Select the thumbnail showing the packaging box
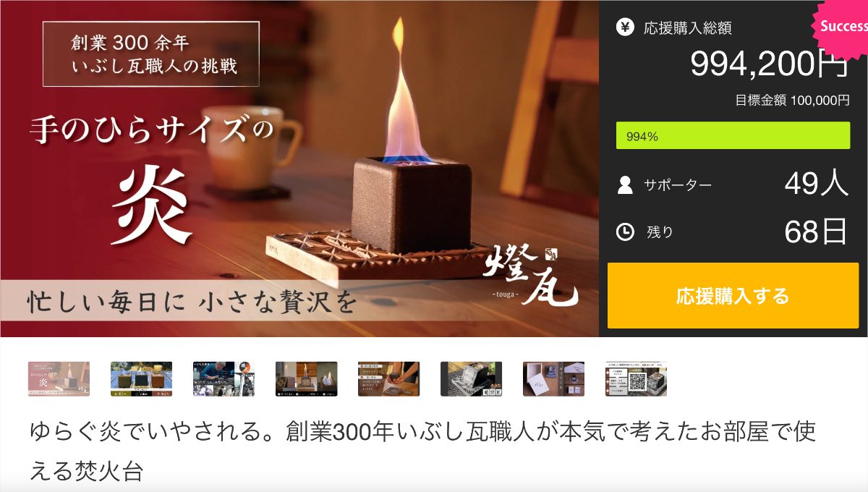This screenshot has height=492, width=868. pos(553,379)
